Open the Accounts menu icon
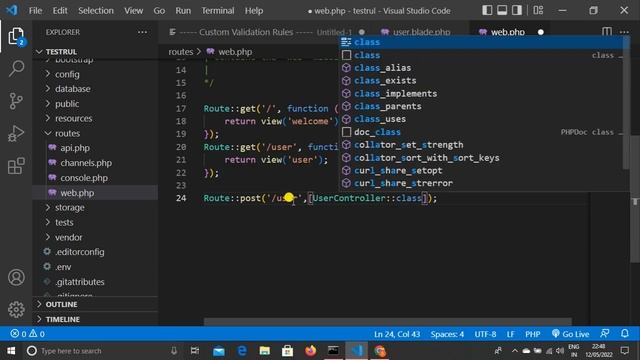 (x=16, y=278)
